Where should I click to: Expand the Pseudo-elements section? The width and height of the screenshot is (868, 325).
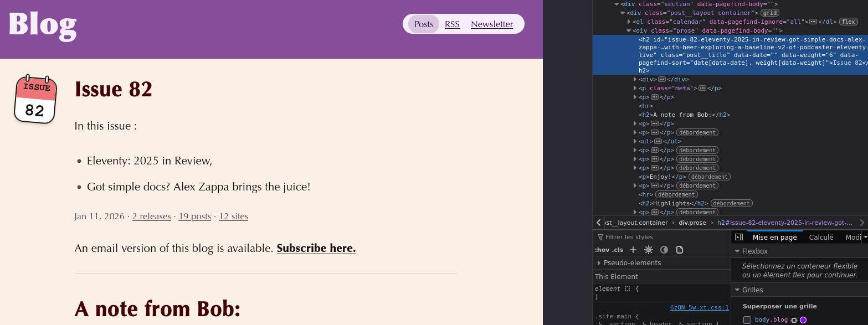599,263
